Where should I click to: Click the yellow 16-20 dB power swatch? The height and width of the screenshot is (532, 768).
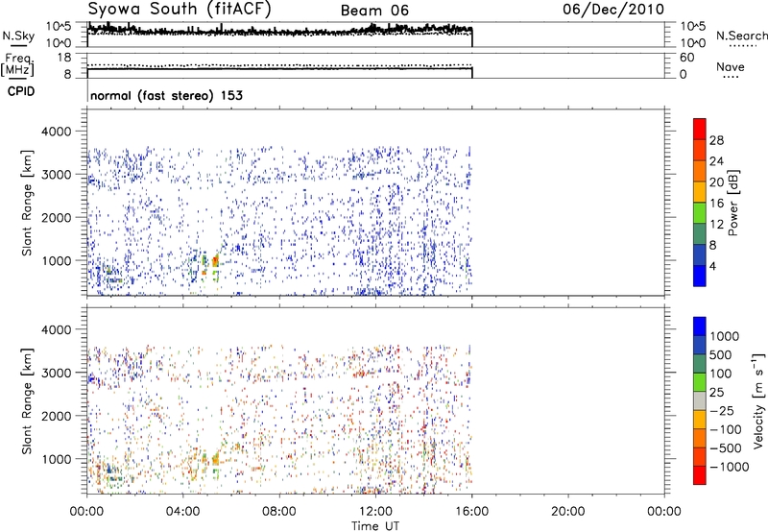point(700,191)
